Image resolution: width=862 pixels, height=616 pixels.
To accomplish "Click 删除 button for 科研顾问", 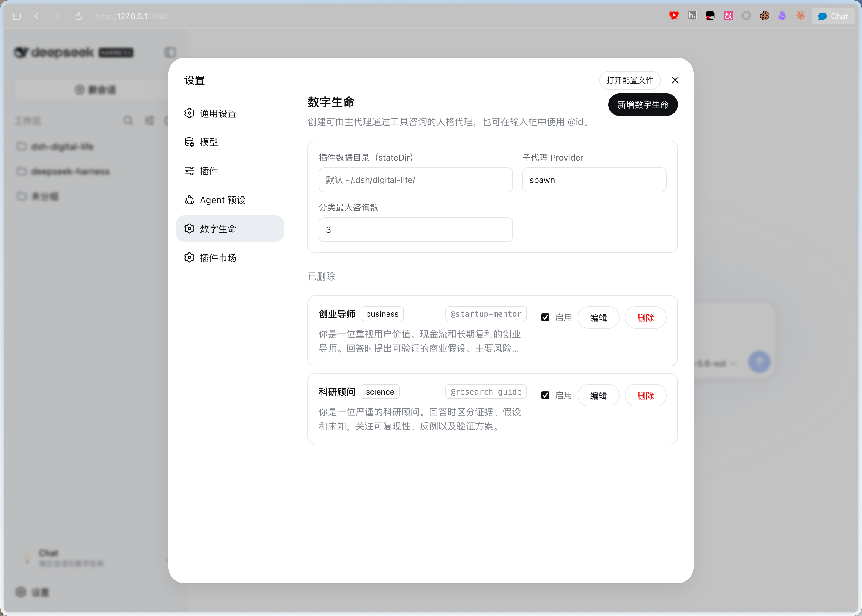I will pyautogui.click(x=646, y=395).
